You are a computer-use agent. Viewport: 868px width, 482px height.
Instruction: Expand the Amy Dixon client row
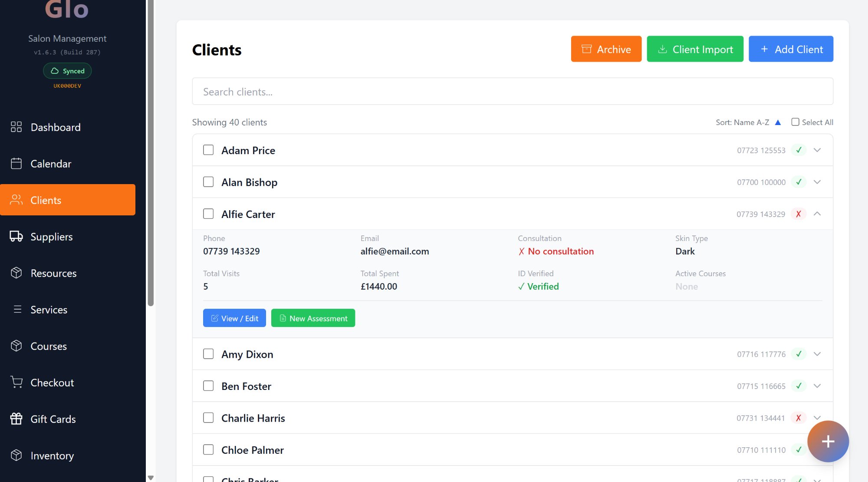click(817, 354)
